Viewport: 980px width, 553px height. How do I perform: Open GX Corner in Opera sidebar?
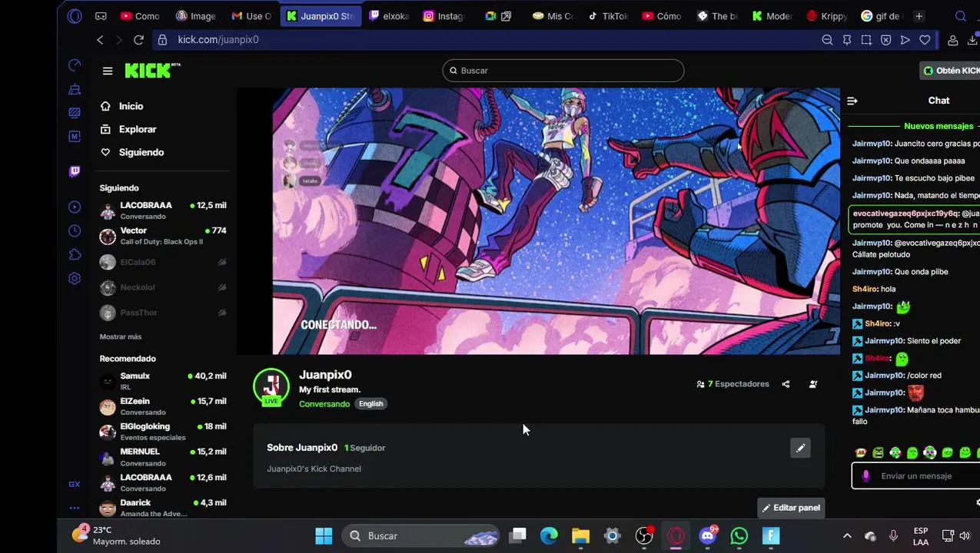point(75,484)
